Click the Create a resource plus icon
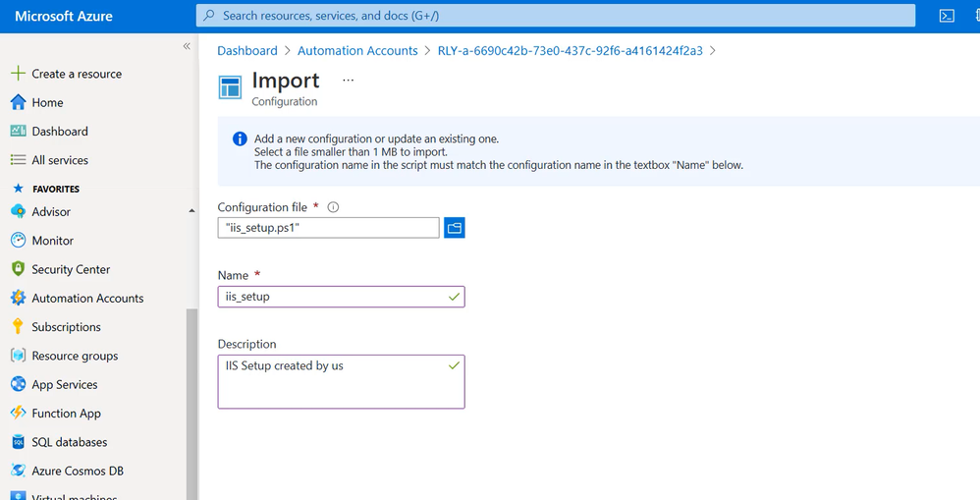 pos(18,73)
